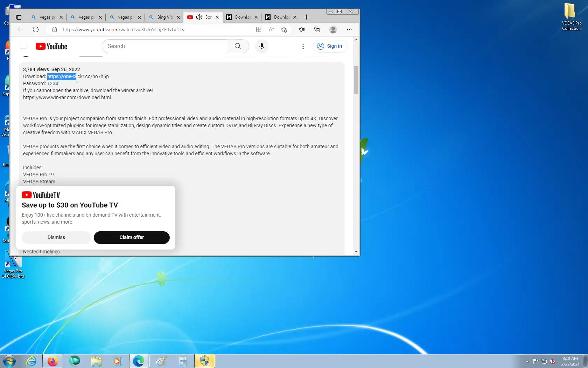The height and width of the screenshot is (368, 588).
Task: Click the text 'Password: 1234'
Action: (41, 83)
